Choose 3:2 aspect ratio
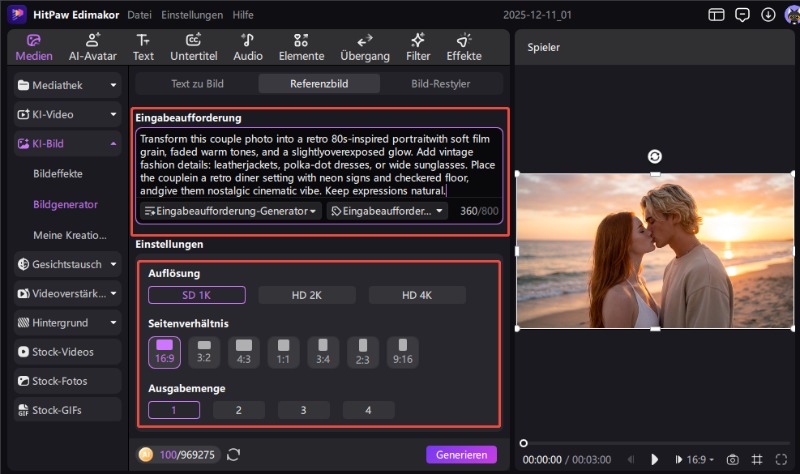 click(x=204, y=352)
